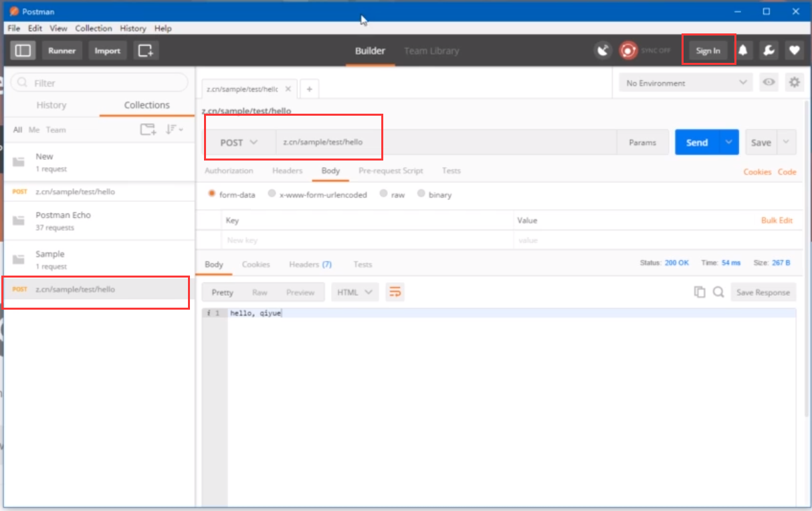Image resolution: width=812 pixels, height=511 pixels.
Task: Switch response view to Raw
Action: click(260, 292)
